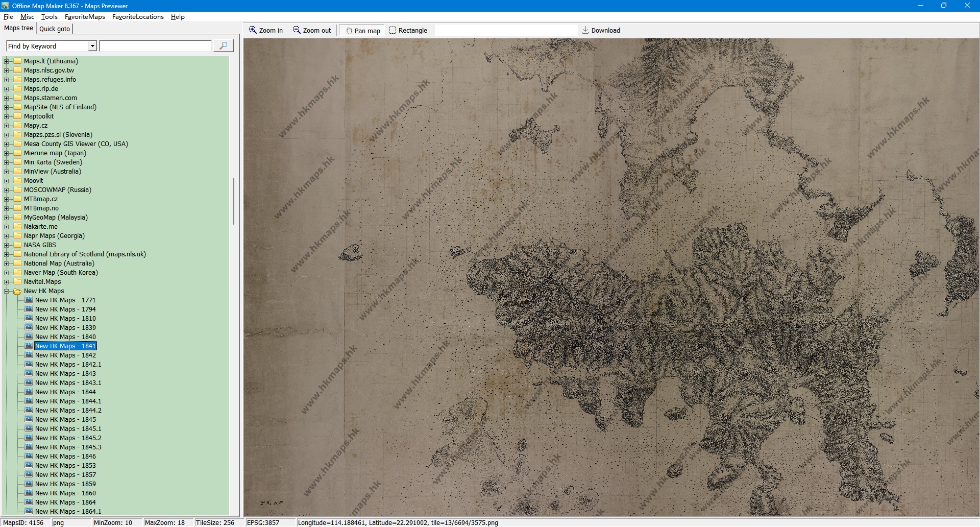Select the National Map (Australia) folder
Viewport: 980px width, 527px height.
pyautogui.click(x=59, y=263)
